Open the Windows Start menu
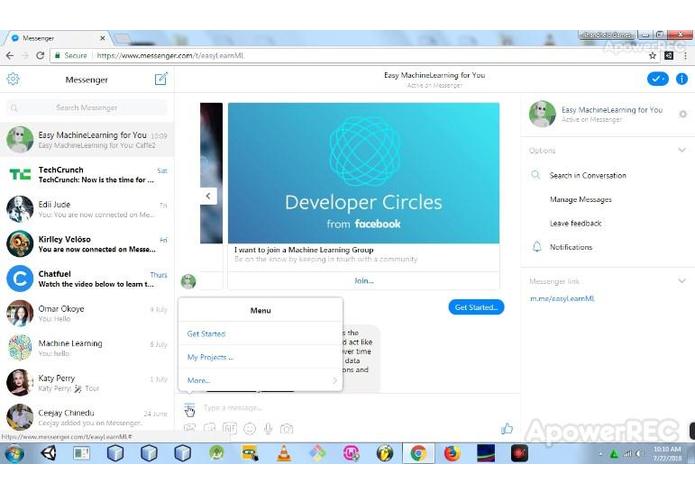Image resolution: width=695 pixels, height=494 pixels. coord(14,453)
